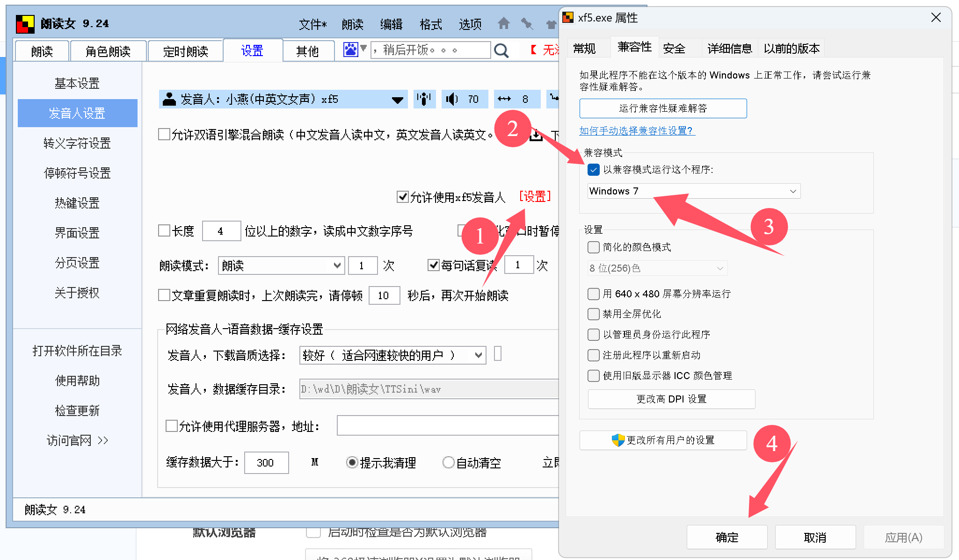959x560 pixels.
Task: Click 确定 to confirm properties
Action: (727, 537)
